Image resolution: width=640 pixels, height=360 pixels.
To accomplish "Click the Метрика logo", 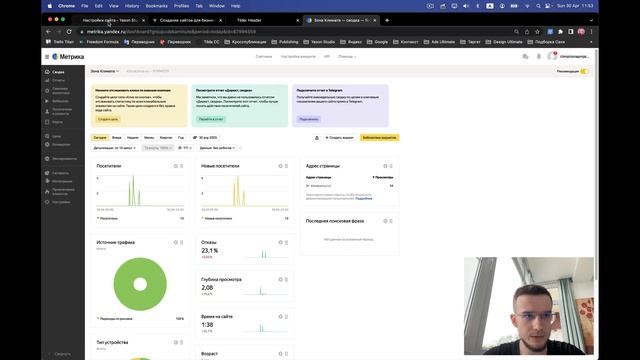I will 68,57.
